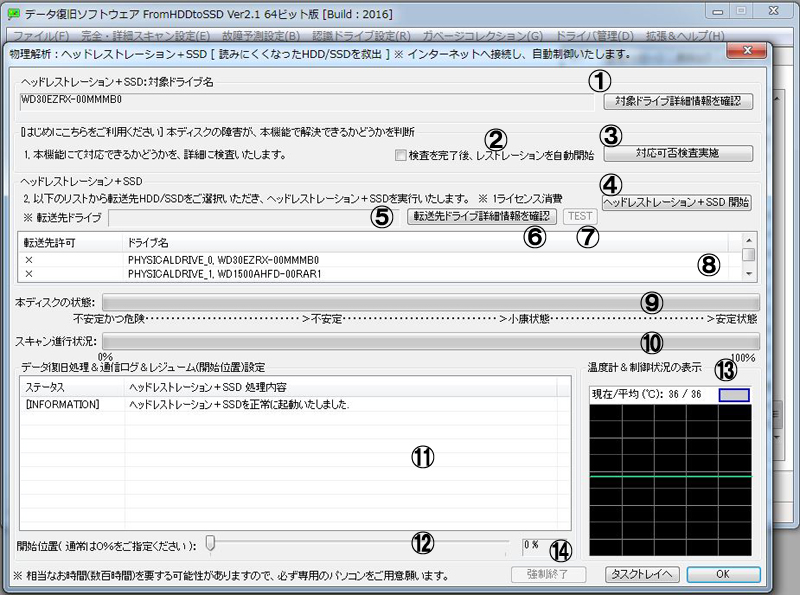800x595 pixels.
Task: Enable auto-start restoration after inspection checkbox
Action: click(x=401, y=155)
